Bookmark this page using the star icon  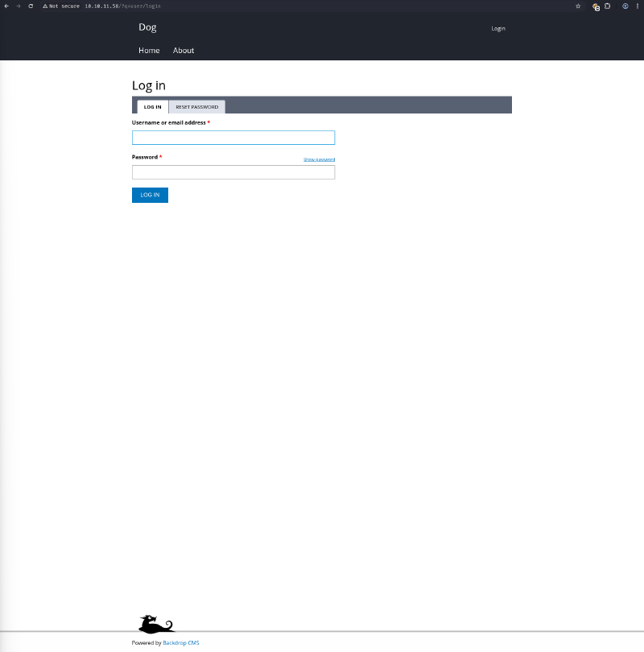tap(577, 6)
